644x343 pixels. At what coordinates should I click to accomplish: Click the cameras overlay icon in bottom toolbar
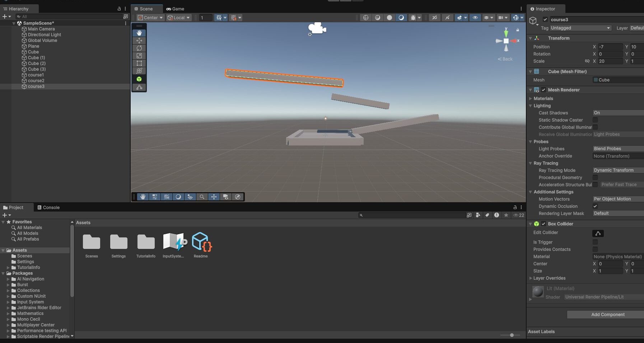click(x=226, y=197)
